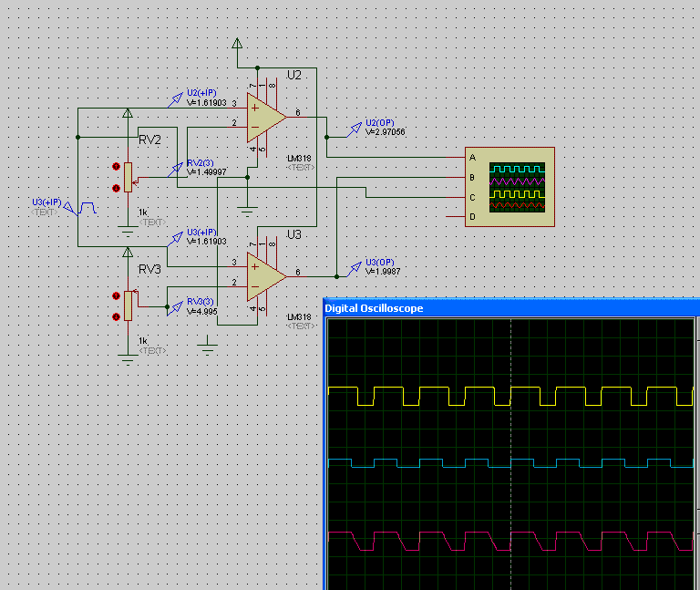Click oscilloscope channel B terminal label

[472, 178]
